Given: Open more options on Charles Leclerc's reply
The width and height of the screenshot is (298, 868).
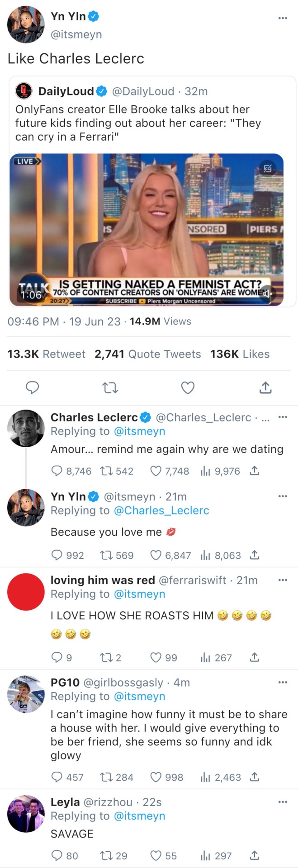Looking at the screenshot, I should tap(283, 417).
